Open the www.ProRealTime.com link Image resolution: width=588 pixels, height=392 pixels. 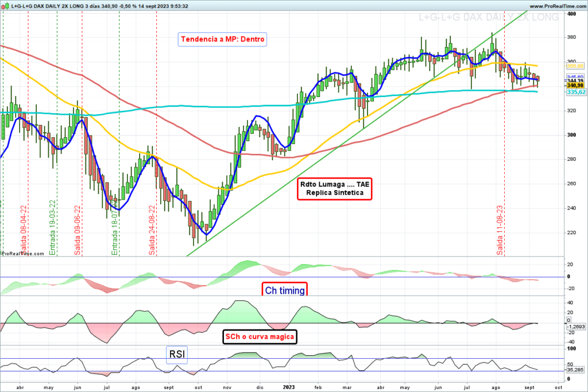[x=557, y=6]
